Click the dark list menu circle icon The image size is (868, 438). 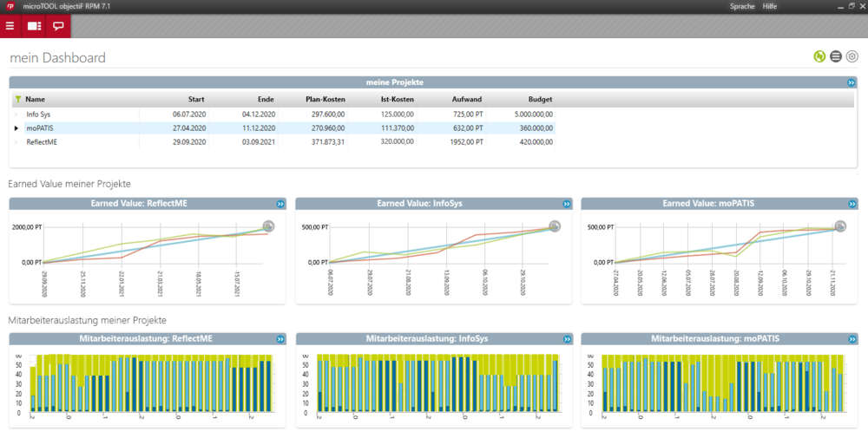click(x=836, y=57)
